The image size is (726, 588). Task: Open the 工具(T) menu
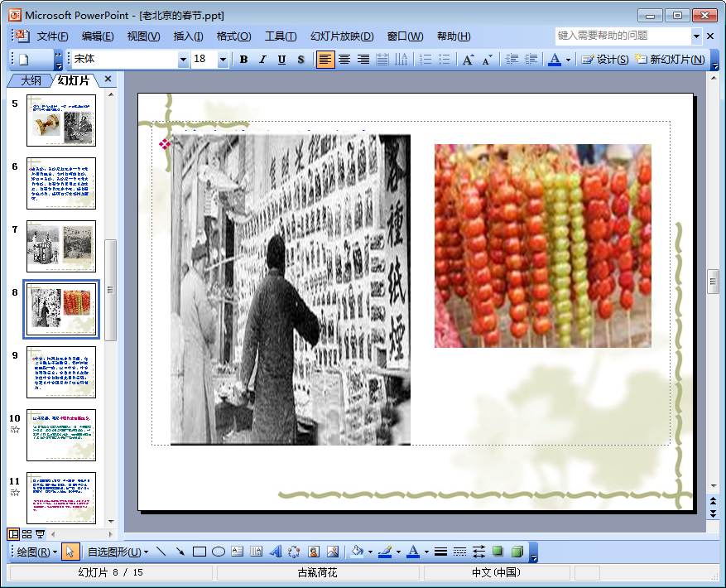coord(281,36)
